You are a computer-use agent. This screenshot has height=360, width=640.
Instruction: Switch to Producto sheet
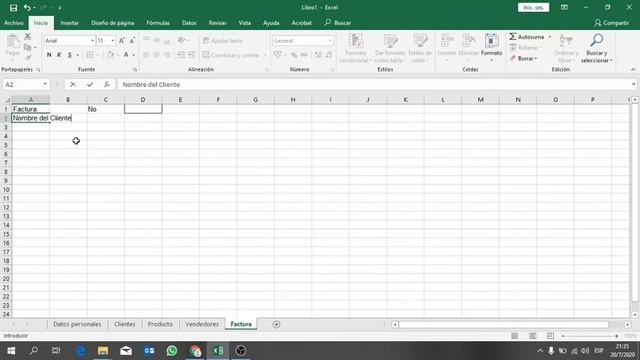pyautogui.click(x=160, y=324)
